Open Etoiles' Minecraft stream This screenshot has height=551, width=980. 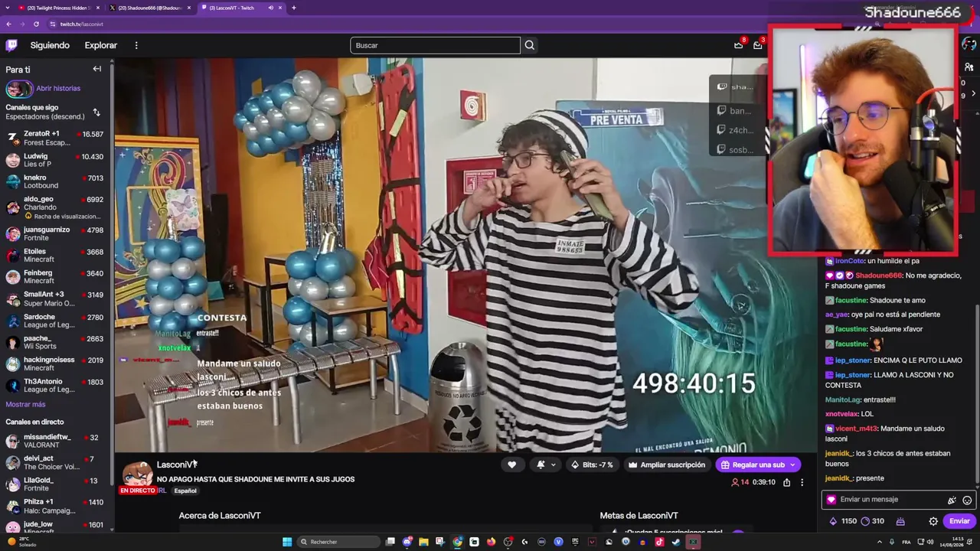[x=55, y=255]
